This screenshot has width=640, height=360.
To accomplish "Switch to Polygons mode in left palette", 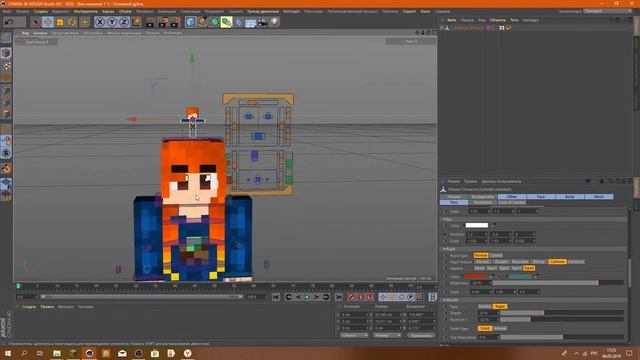I will pos(6,113).
